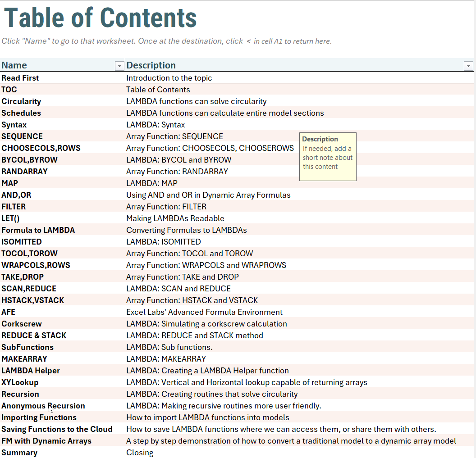Jump to the SubFunctions worksheet

27,347
